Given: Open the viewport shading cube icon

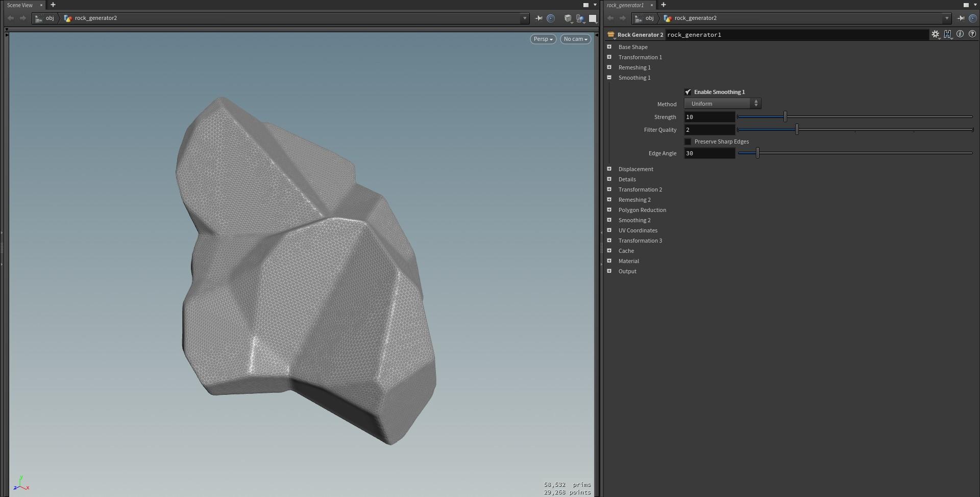Looking at the screenshot, I should pos(568,18).
